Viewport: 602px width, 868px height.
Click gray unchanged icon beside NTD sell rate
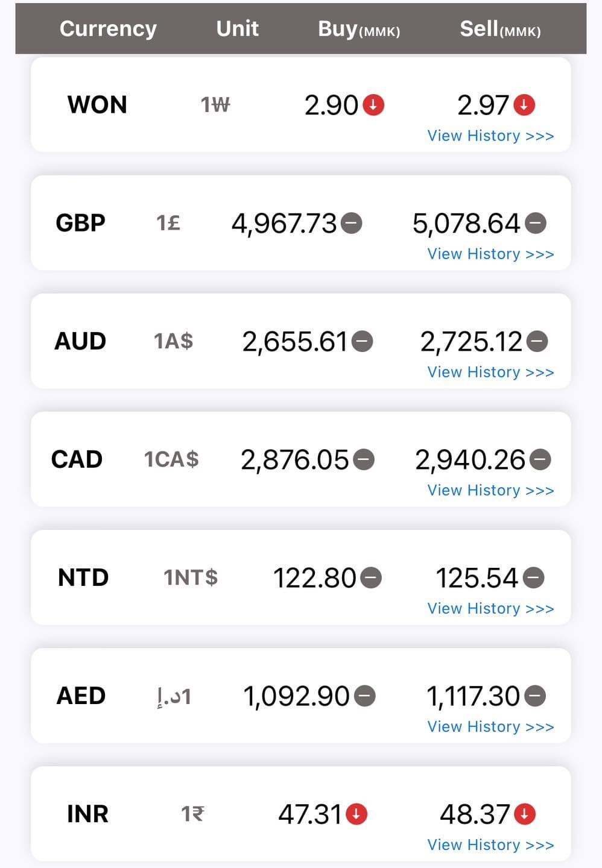(533, 578)
